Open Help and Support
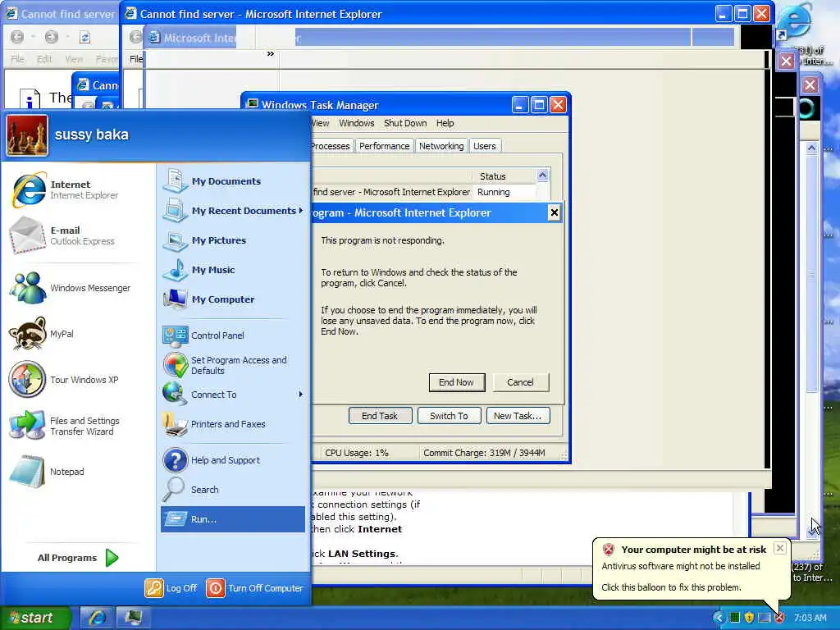The width and height of the screenshot is (840, 630). click(x=232, y=460)
